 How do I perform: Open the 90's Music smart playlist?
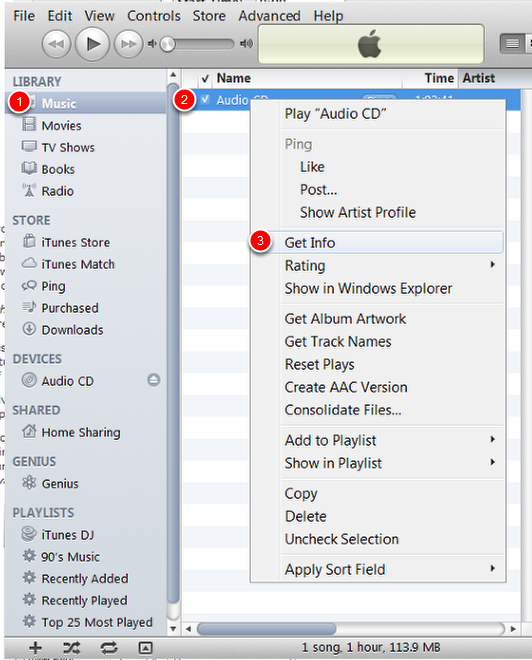pyautogui.click(x=70, y=557)
